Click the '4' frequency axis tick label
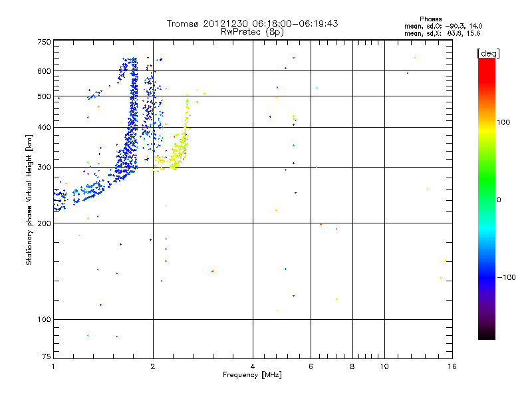This screenshot has width=532, height=399. (x=253, y=366)
